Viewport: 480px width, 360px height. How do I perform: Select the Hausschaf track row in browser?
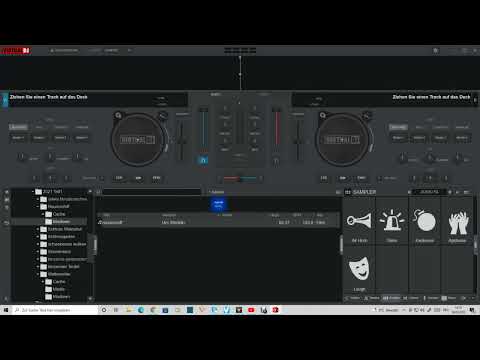(x=218, y=222)
